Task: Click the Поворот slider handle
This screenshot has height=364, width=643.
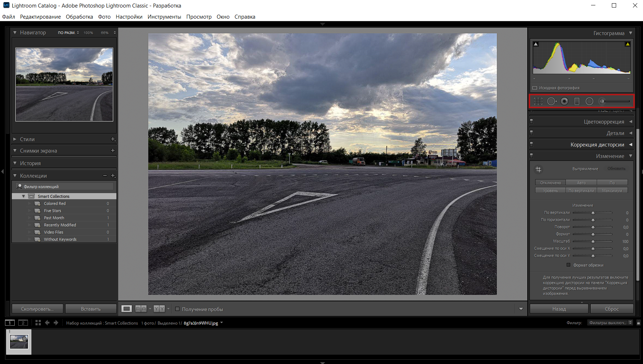Action: pos(593,227)
